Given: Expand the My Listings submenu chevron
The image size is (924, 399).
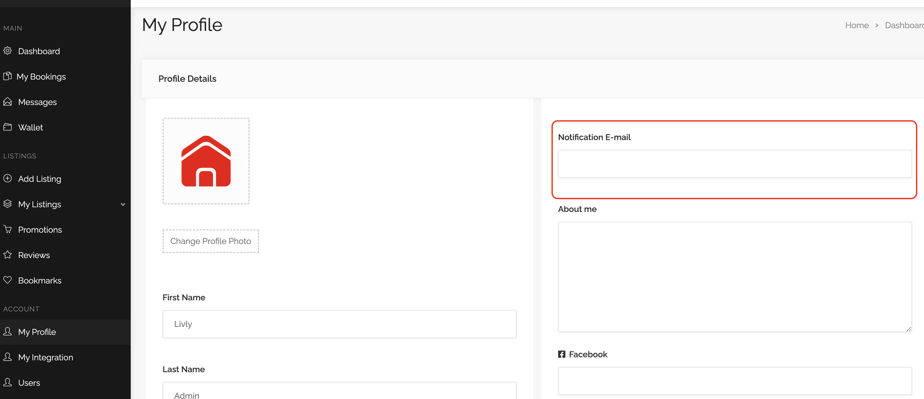Looking at the screenshot, I should click(123, 205).
